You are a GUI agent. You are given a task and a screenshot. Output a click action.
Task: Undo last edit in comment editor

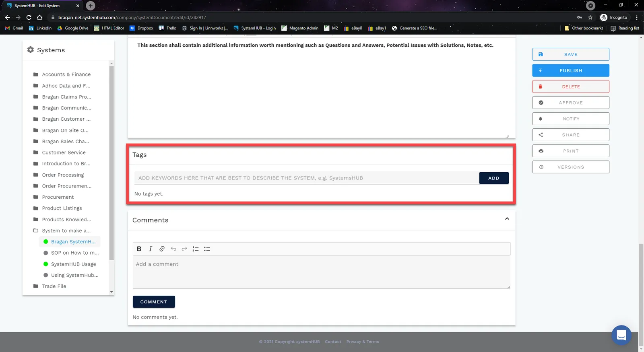tap(173, 249)
